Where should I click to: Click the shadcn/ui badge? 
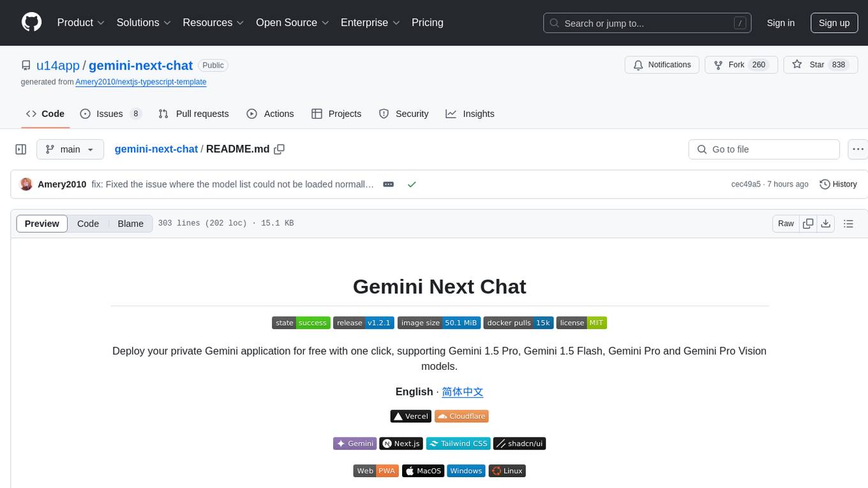click(520, 443)
